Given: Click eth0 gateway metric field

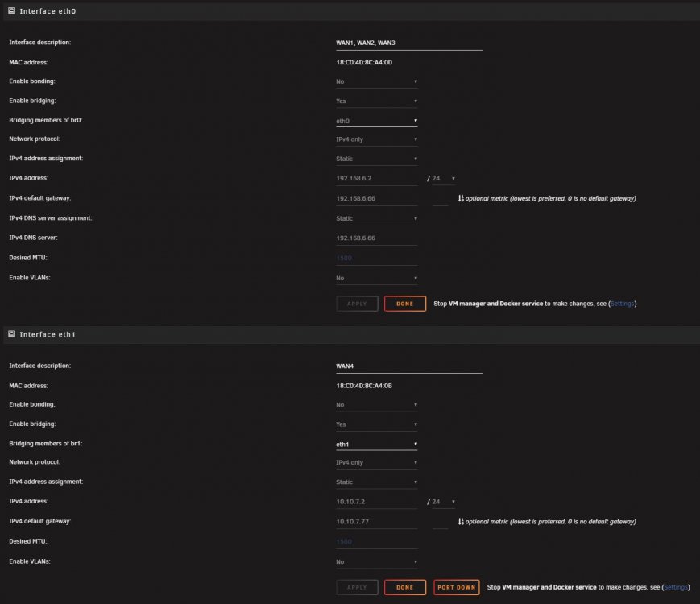Looking at the screenshot, I should pos(440,199).
